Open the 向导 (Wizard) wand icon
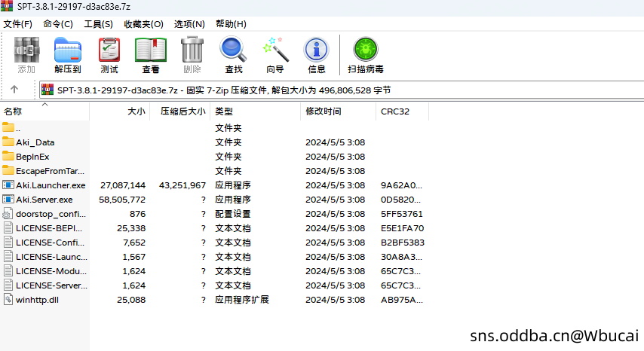This screenshot has width=644, height=351. [274, 50]
